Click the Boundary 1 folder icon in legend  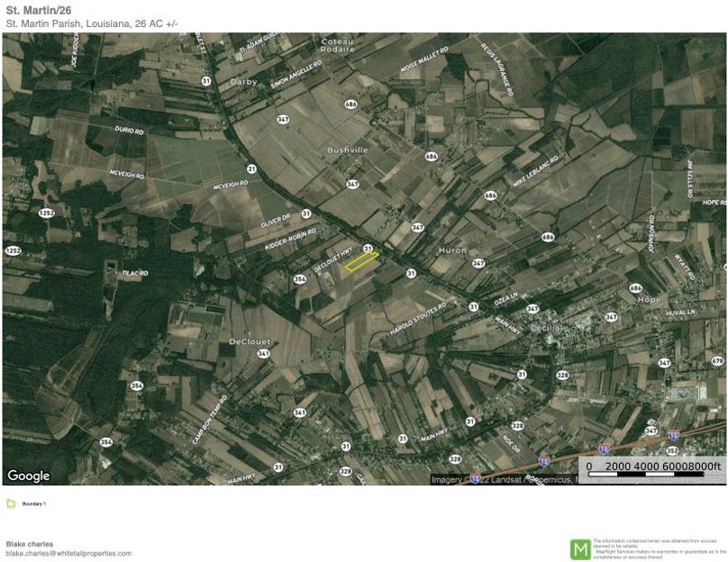[12, 504]
